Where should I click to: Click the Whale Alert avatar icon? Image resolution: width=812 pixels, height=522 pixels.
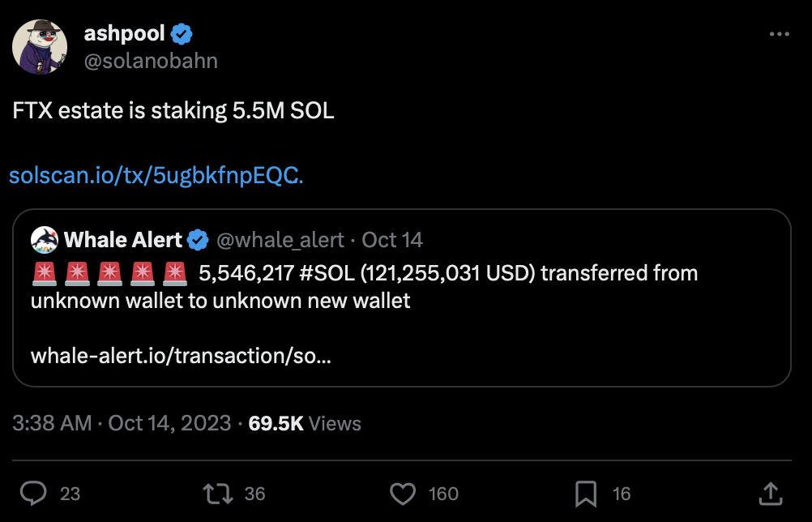point(44,240)
